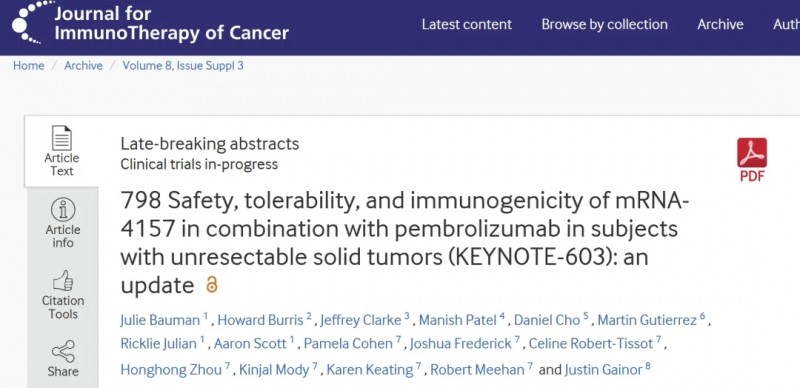800x388 pixels.
Task: Open Archive in top navigation
Action: pos(720,24)
